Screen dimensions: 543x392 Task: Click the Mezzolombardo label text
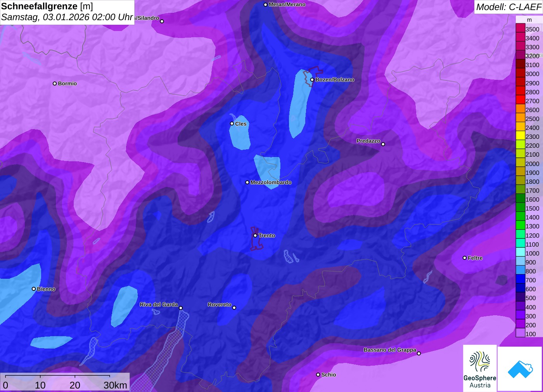[271, 182]
